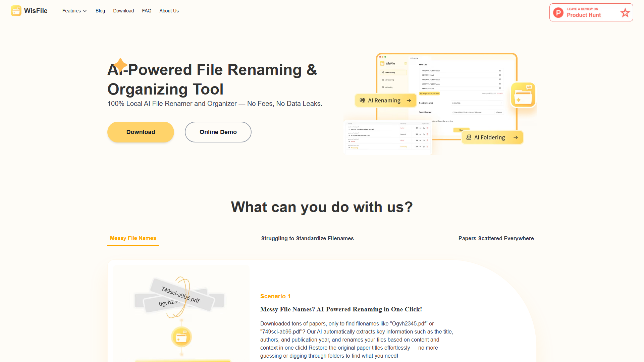
Task: Switch to Struggling to Standardize Filenames tab
Action: coord(307,238)
